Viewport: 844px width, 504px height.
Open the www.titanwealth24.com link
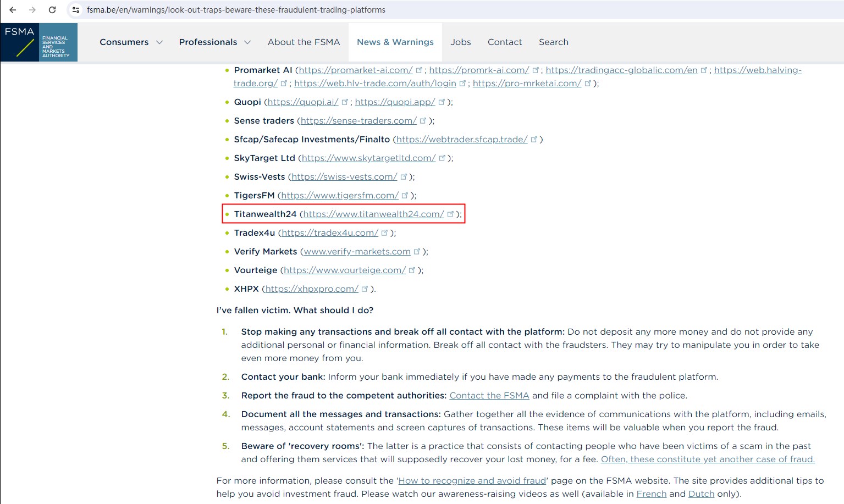click(373, 214)
